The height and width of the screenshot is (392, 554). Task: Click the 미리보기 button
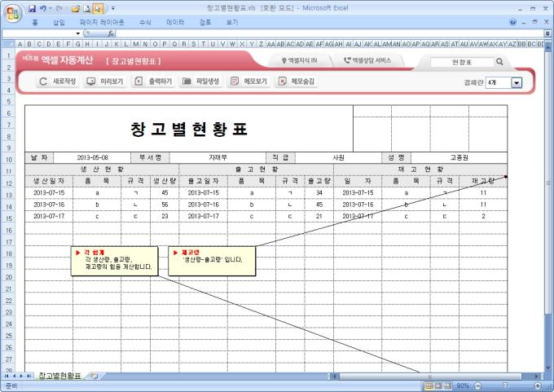(x=105, y=81)
